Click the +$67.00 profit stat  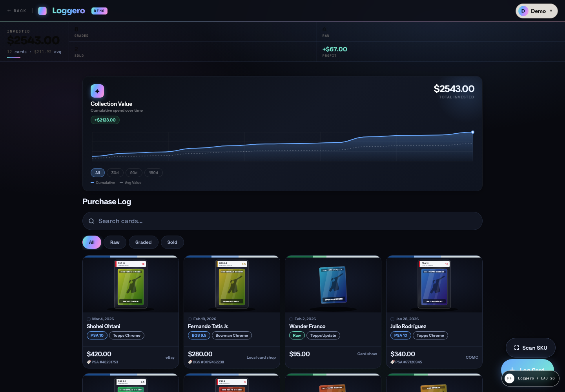(x=335, y=49)
